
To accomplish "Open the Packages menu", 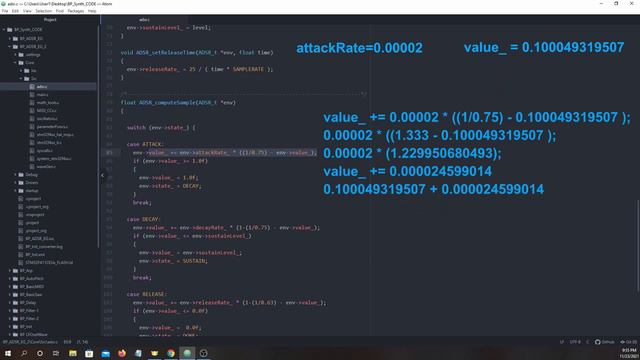I will (x=76, y=11).
